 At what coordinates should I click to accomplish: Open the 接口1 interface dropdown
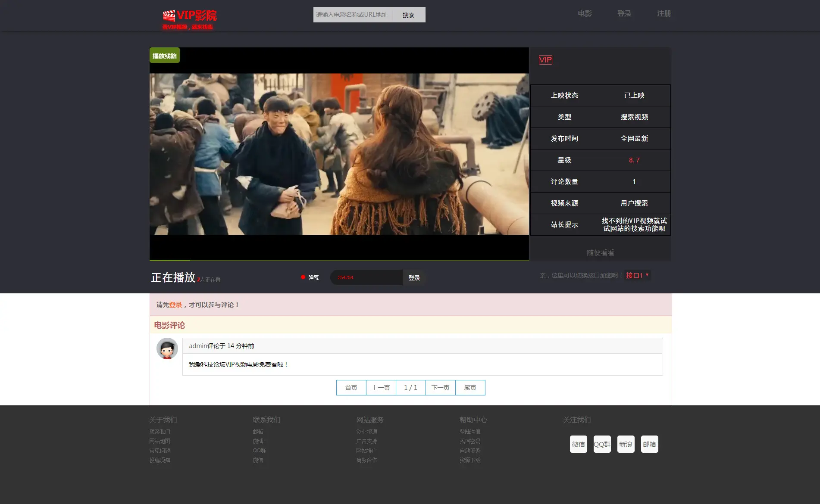(637, 275)
